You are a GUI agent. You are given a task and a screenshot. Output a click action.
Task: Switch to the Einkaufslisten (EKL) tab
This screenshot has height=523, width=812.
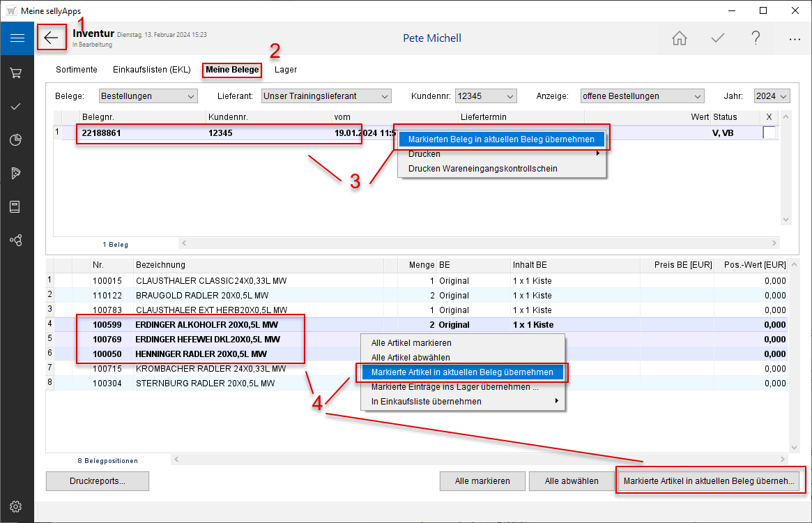click(x=151, y=70)
